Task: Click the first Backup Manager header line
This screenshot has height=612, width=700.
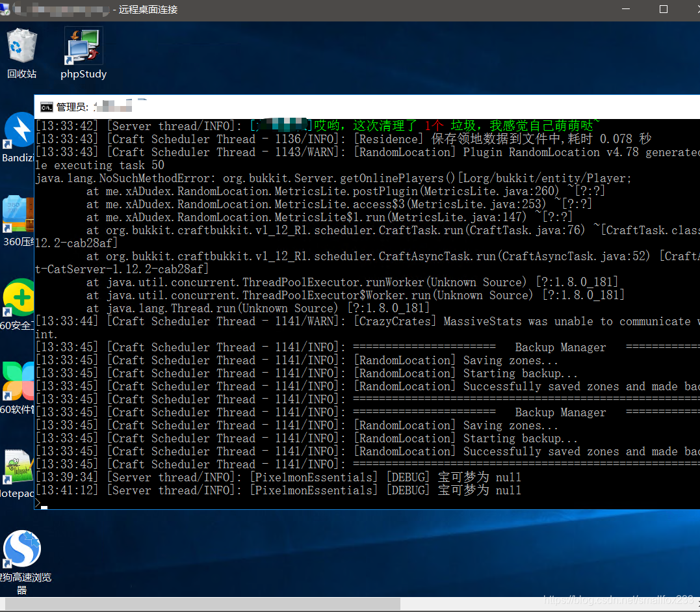Action: click(367, 347)
